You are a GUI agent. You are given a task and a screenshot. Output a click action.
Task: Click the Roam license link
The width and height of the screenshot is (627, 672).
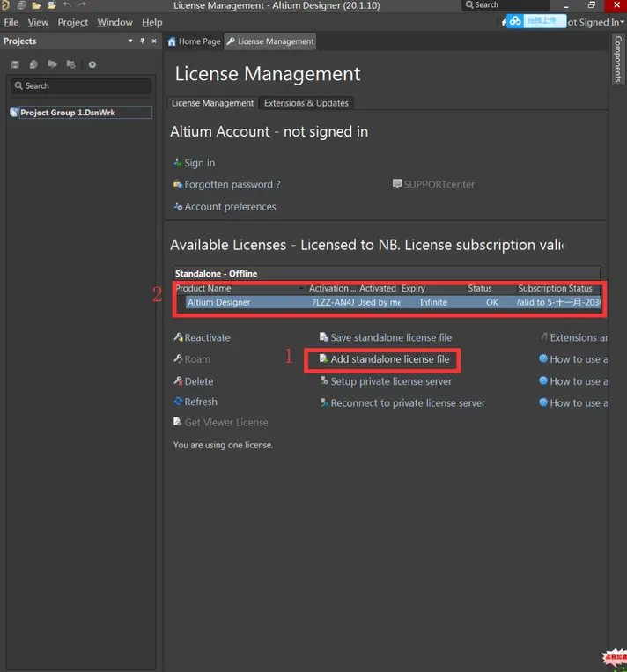point(192,359)
